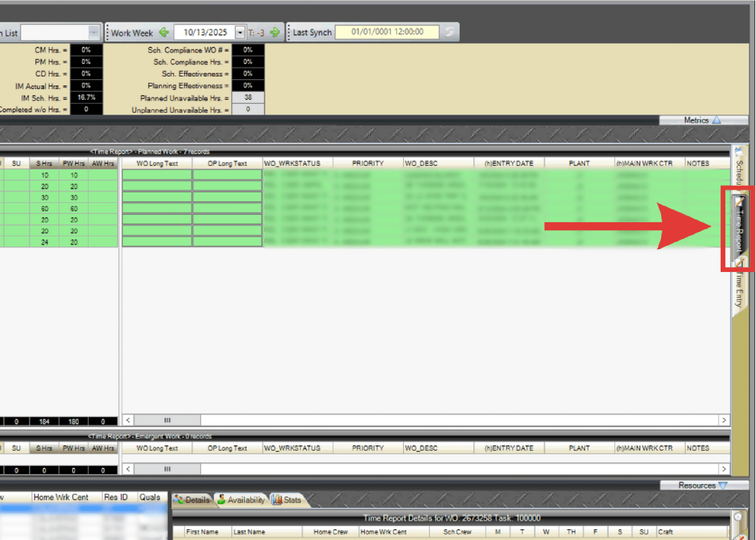Image resolution: width=756 pixels, height=540 pixels.
Task: Switch to the Availability tab
Action: (242, 500)
